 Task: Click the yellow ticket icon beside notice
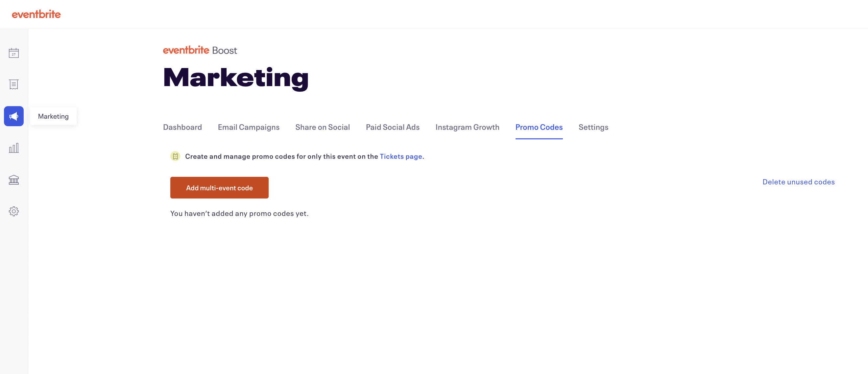175,156
